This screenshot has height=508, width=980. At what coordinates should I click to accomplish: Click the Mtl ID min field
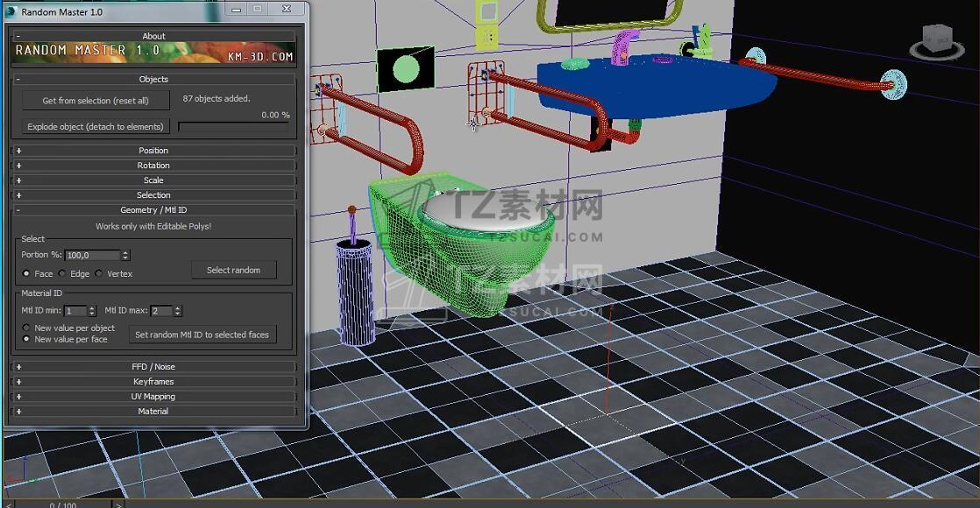[x=75, y=311]
